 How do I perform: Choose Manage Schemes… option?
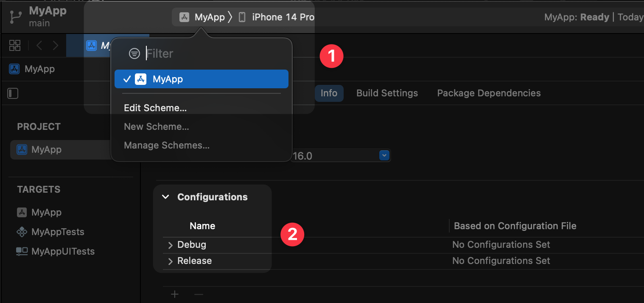tap(167, 145)
